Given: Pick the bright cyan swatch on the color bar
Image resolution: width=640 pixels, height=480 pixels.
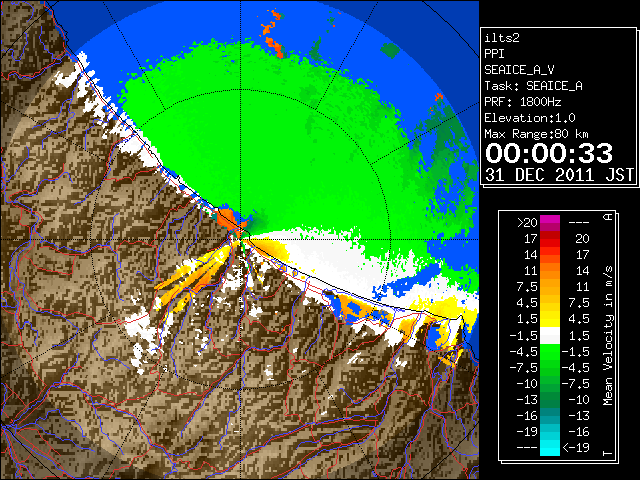Looking at the screenshot, I should pos(550,448).
